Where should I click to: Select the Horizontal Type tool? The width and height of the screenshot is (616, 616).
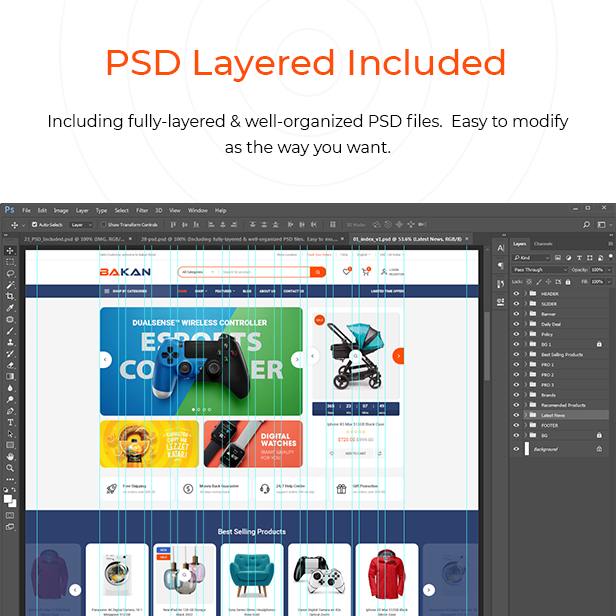point(10,422)
